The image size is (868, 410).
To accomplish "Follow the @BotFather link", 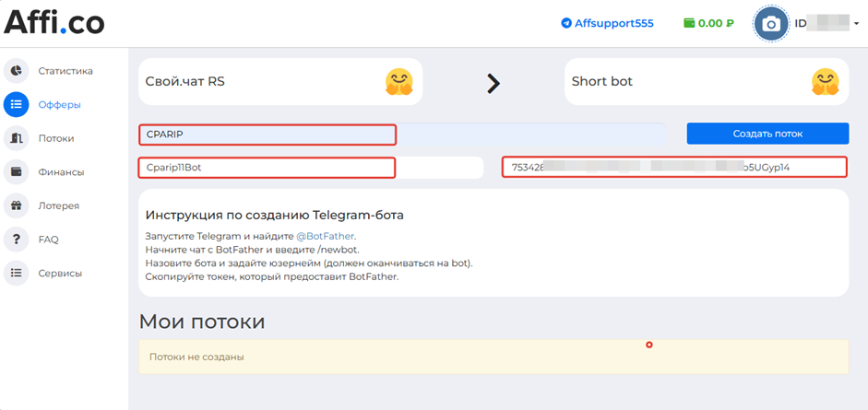I will 325,236.
